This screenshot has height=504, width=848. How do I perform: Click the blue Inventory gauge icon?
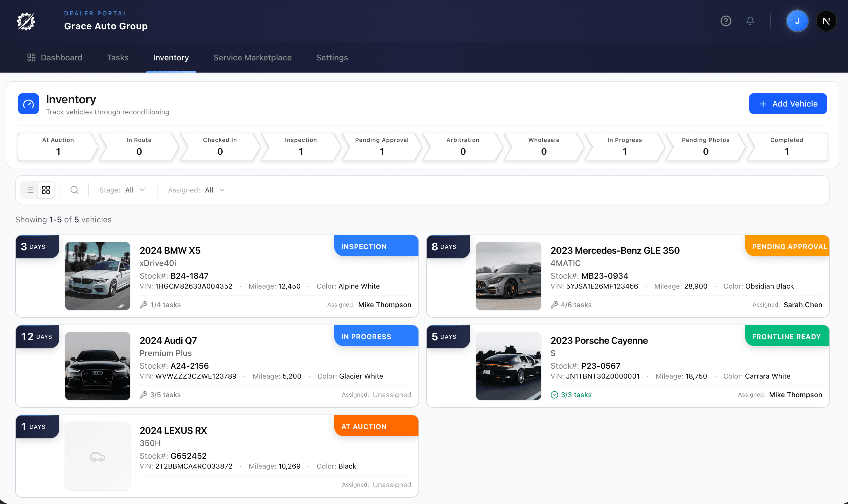(28, 104)
